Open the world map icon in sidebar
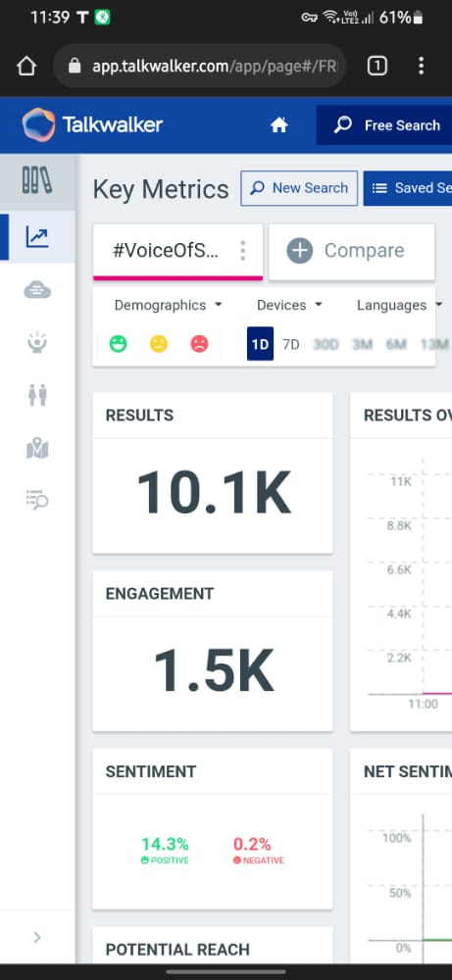 [x=37, y=448]
